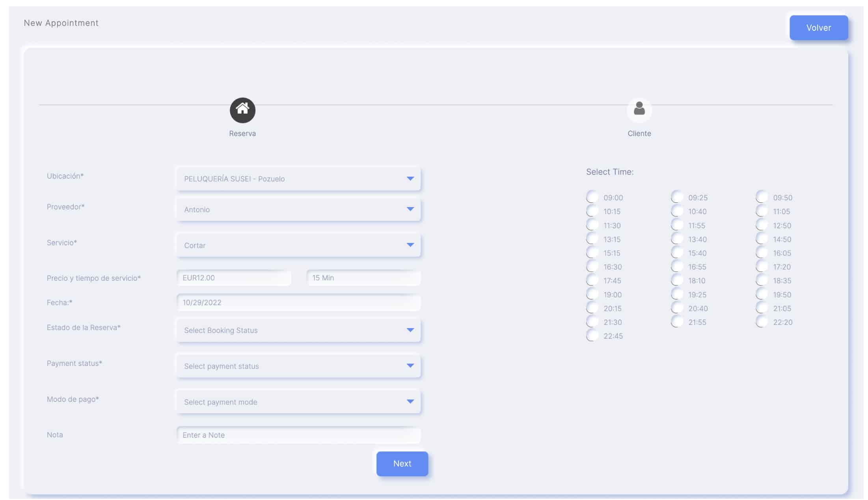Viewport: 868px width, 500px height.
Task: Click the 'Nota' label
Action: tap(55, 435)
